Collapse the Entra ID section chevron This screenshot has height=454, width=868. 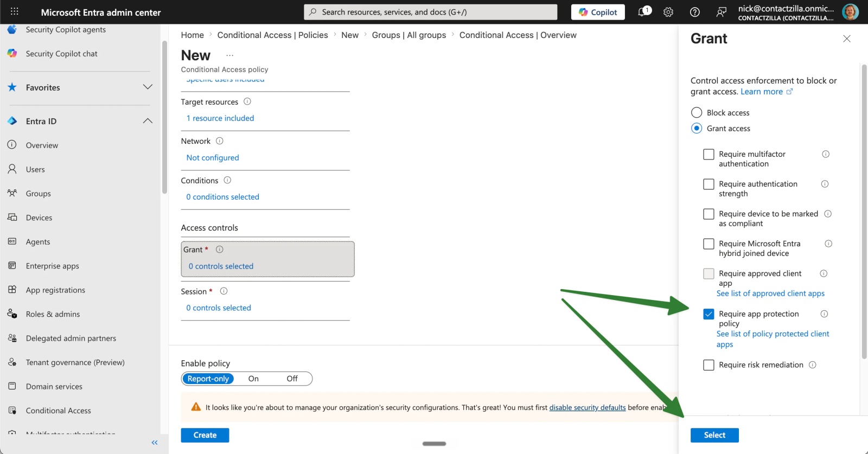point(148,121)
